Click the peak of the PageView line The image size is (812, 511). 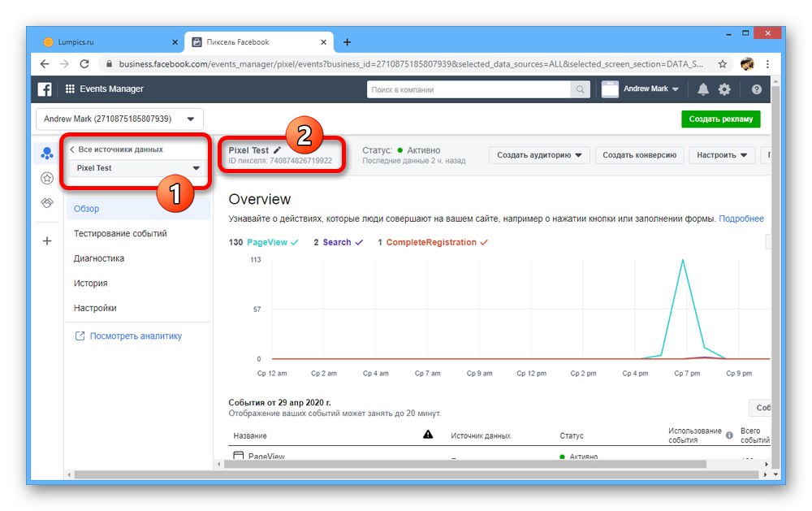[x=683, y=260]
